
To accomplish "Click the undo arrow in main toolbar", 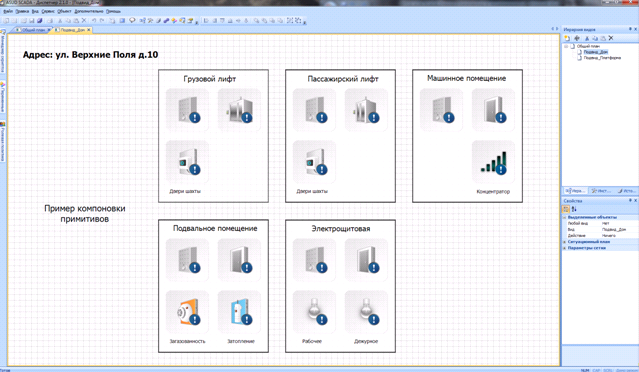I will pyautogui.click(x=94, y=20).
